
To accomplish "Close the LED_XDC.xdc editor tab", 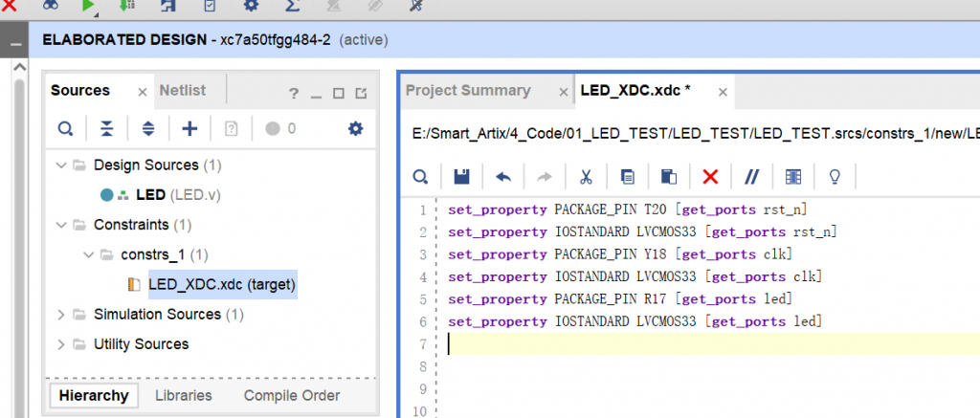I will [723, 92].
